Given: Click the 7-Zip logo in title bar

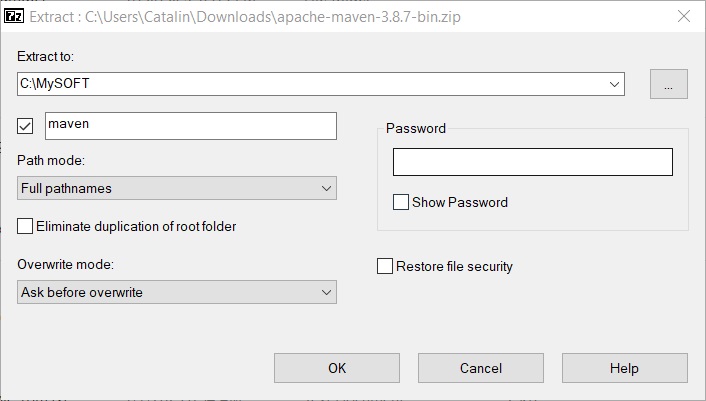Looking at the screenshot, I should pyautogui.click(x=14, y=17).
